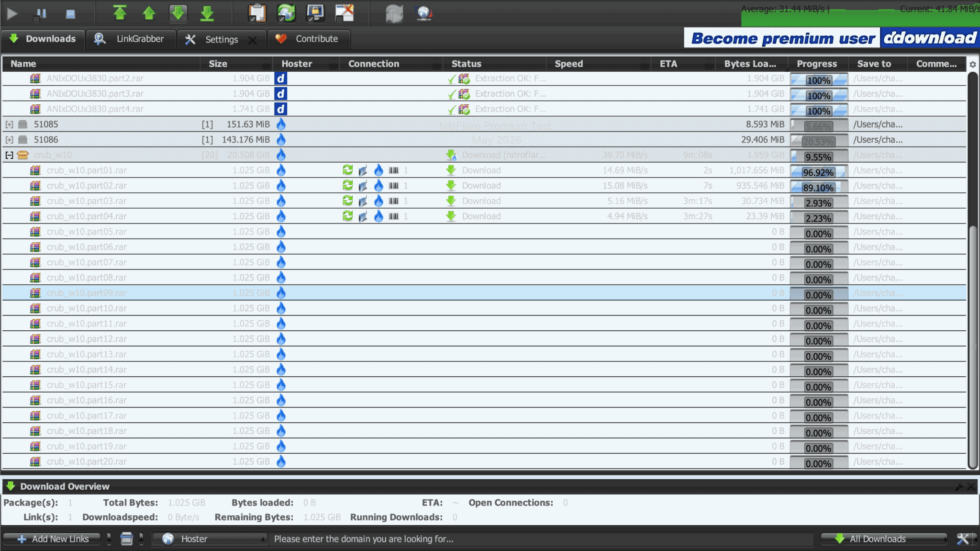Move selection down one position

click(x=178, y=13)
